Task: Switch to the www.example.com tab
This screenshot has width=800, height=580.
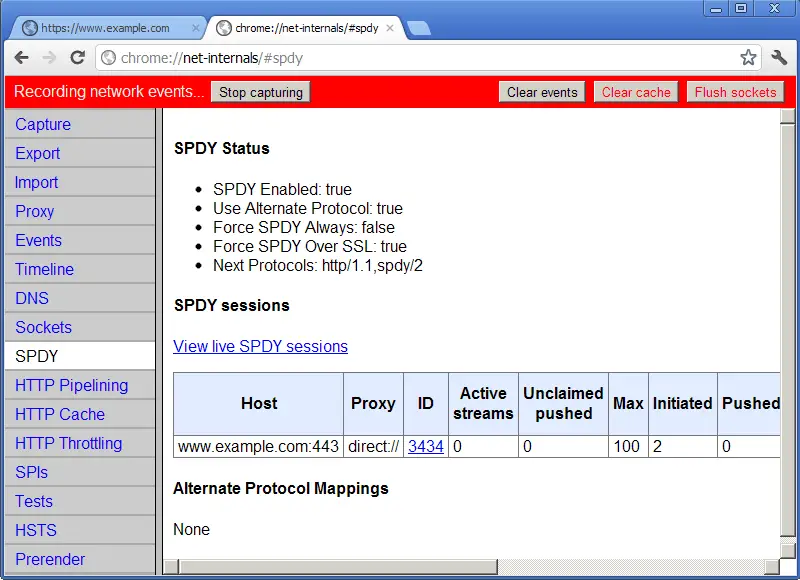Action: tap(105, 28)
